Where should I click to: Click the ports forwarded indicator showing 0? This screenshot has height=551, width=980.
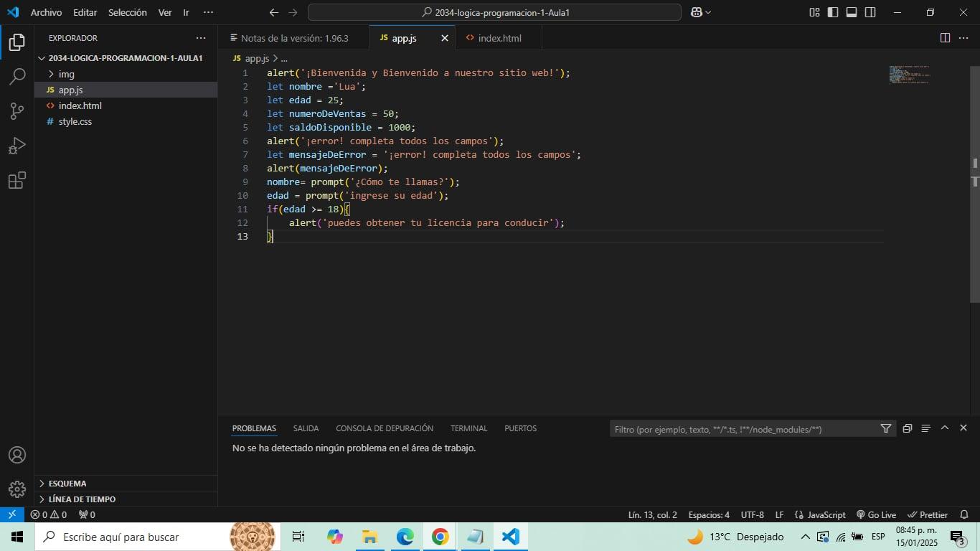[87, 514]
